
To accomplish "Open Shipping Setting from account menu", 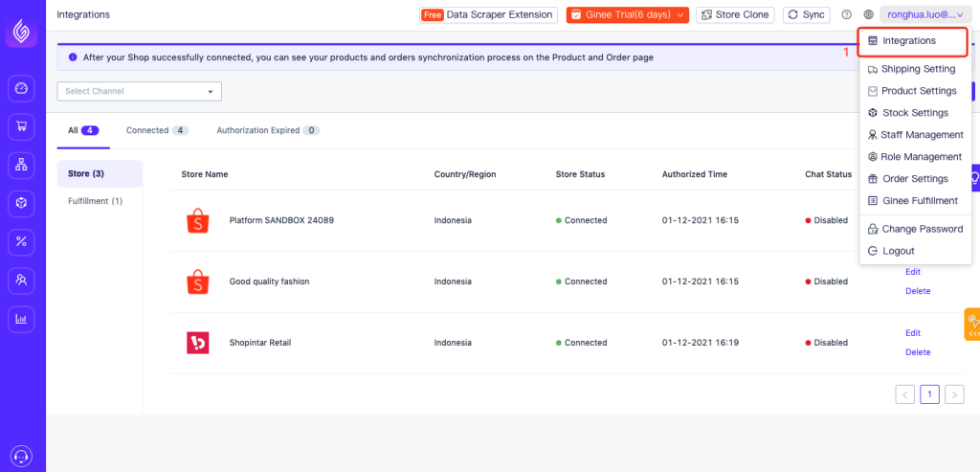I will click(916, 69).
